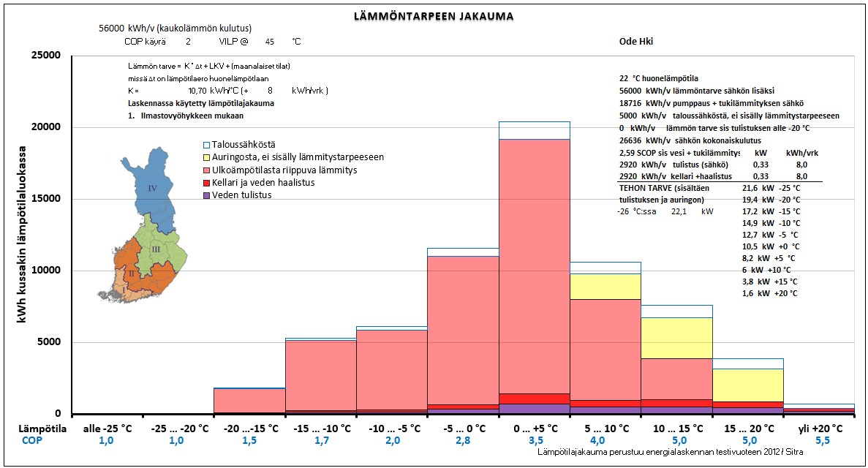Click the pink -10 ... -5 °C bar
The width and height of the screenshot is (868, 468).
[392, 369]
